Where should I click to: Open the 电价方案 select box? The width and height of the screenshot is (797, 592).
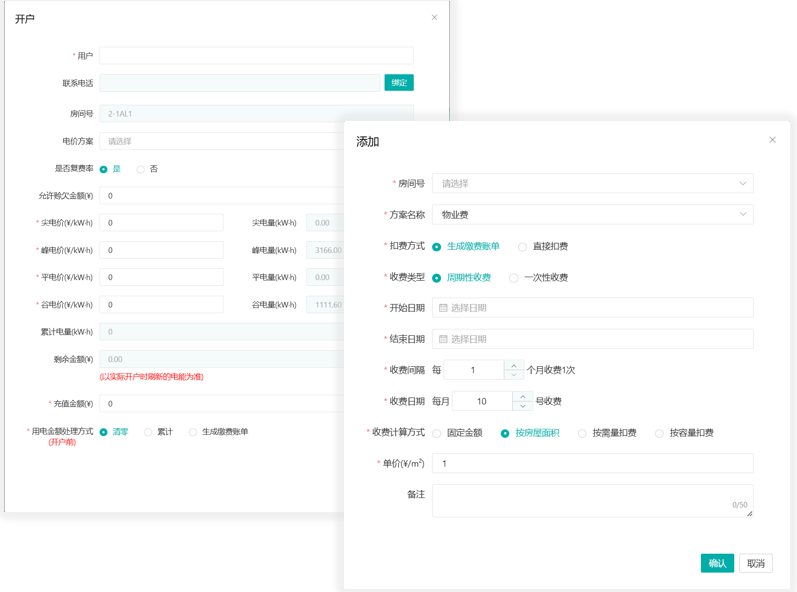(x=222, y=142)
